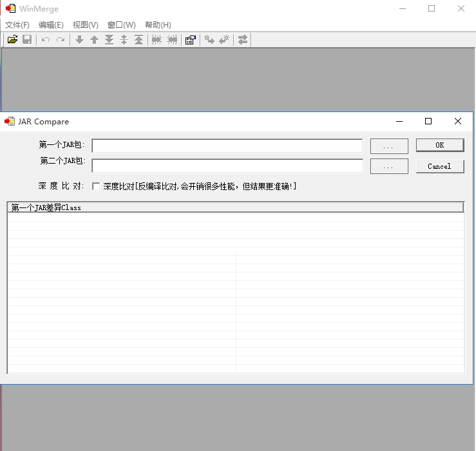Open the 帮助(H) menu
The image size is (476, 451).
point(158,25)
